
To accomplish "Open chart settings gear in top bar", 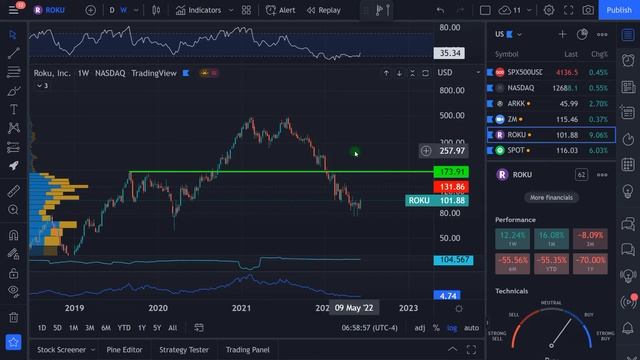I will click(549, 10).
